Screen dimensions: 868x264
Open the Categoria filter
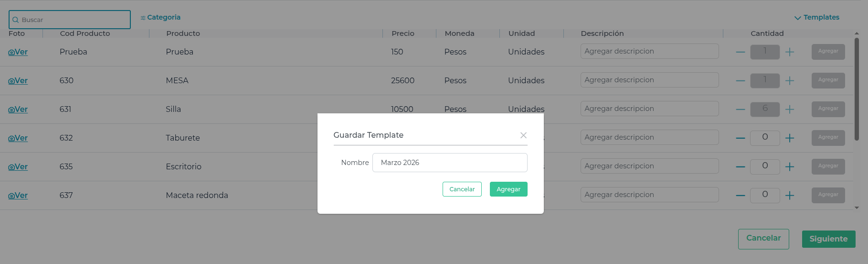160,18
